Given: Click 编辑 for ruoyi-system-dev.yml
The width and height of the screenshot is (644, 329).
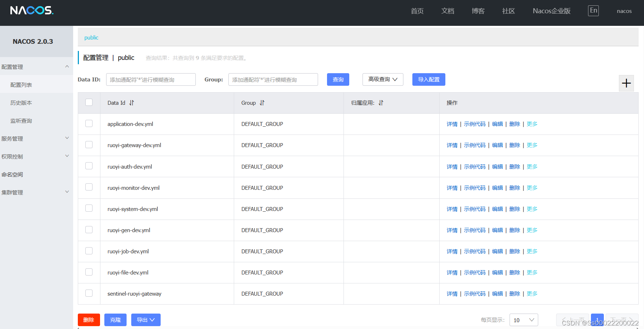Looking at the screenshot, I should pyautogui.click(x=497, y=209).
